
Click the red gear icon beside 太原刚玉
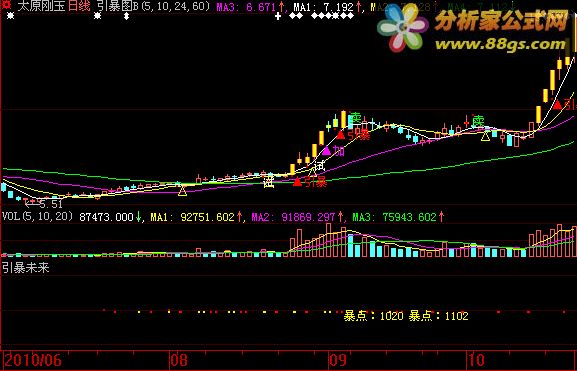pos(7,5)
